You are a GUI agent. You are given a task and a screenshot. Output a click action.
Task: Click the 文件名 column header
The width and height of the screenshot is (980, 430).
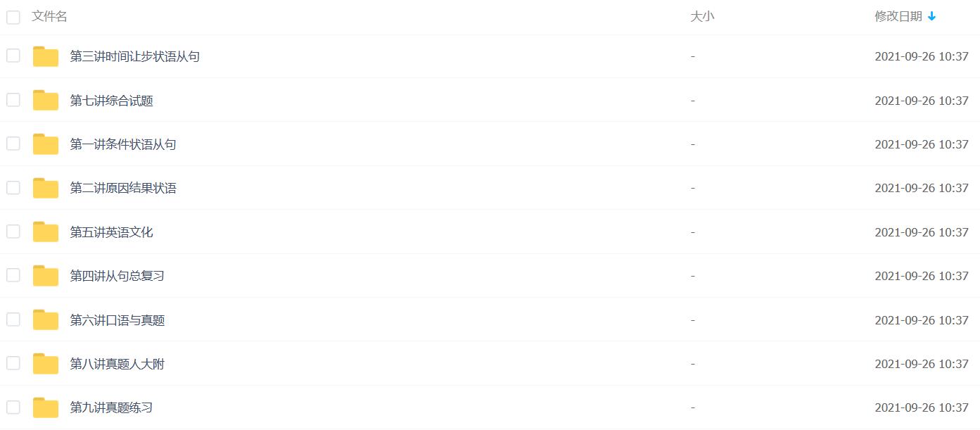pos(49,16)
